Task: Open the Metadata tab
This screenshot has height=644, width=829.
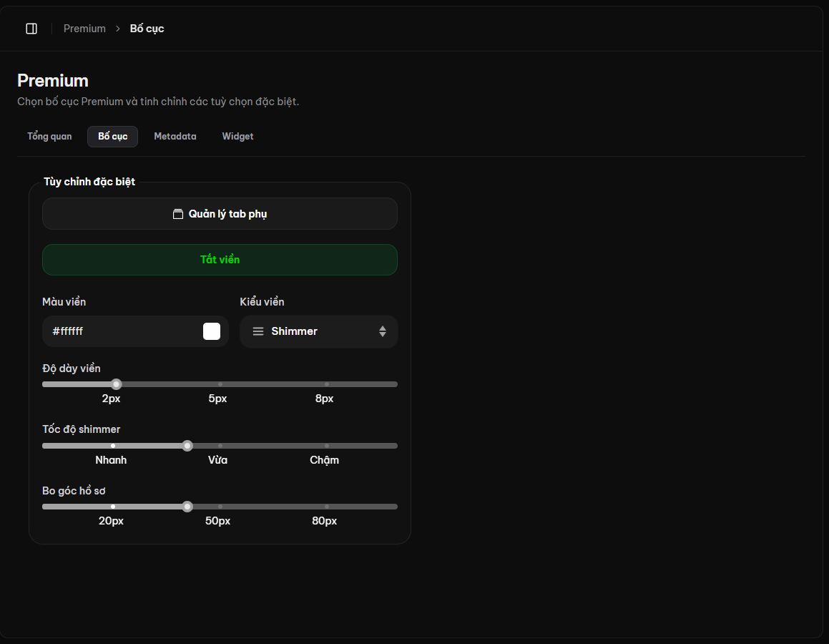Action: click(x=175, y=137)
